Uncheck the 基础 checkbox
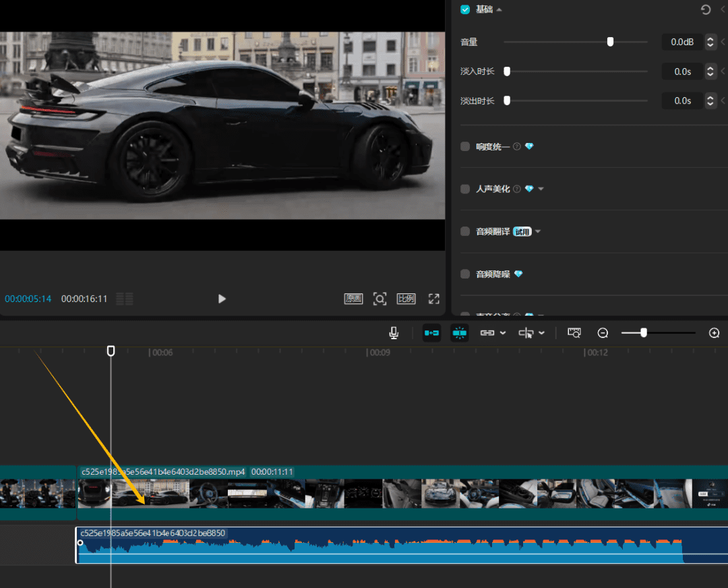Viewport: 728px width, 588px height. pos(465,9)
